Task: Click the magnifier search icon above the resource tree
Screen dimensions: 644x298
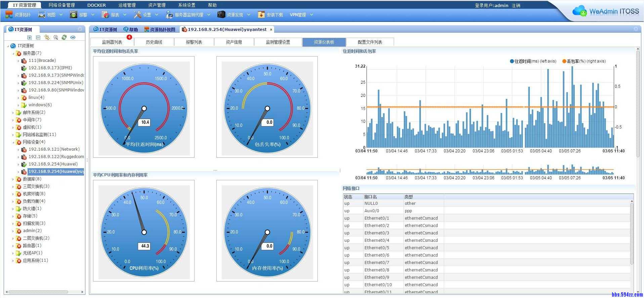Action: point(55,38)
